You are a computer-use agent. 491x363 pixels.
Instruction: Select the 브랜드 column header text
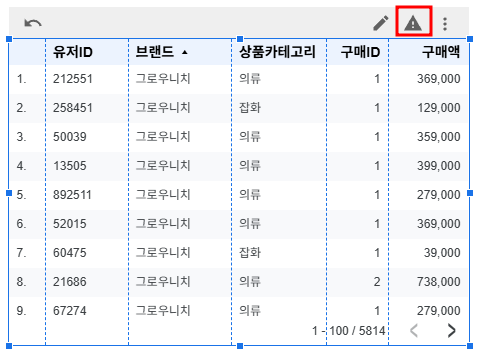tap(155, 52)
